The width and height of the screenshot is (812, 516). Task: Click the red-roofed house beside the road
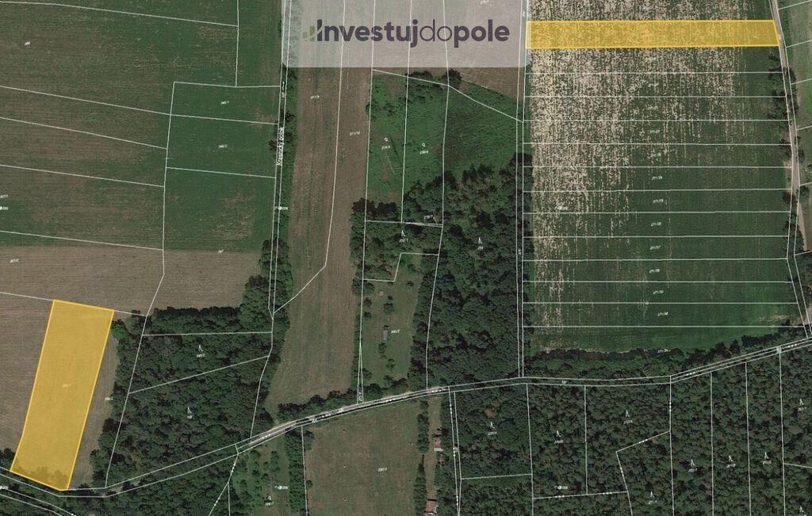[x=431, y=506]
